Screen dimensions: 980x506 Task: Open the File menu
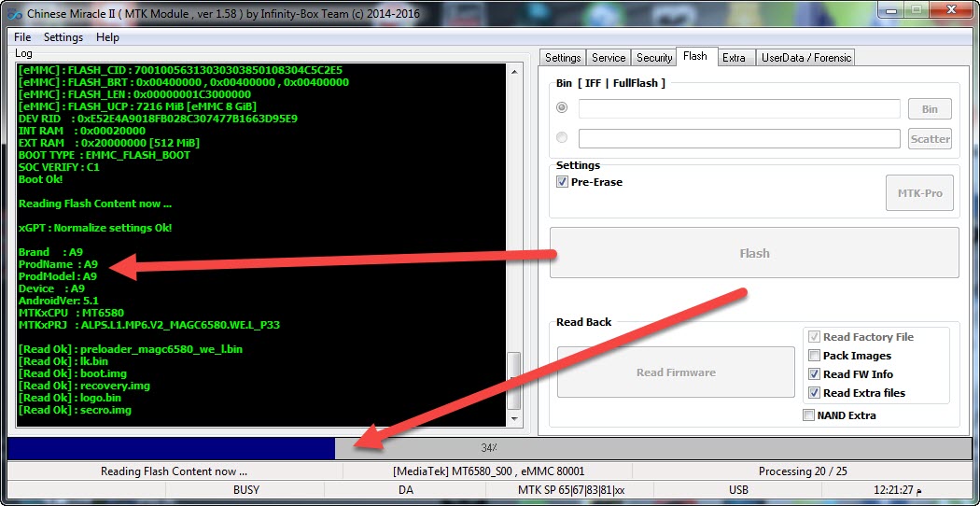22,37
